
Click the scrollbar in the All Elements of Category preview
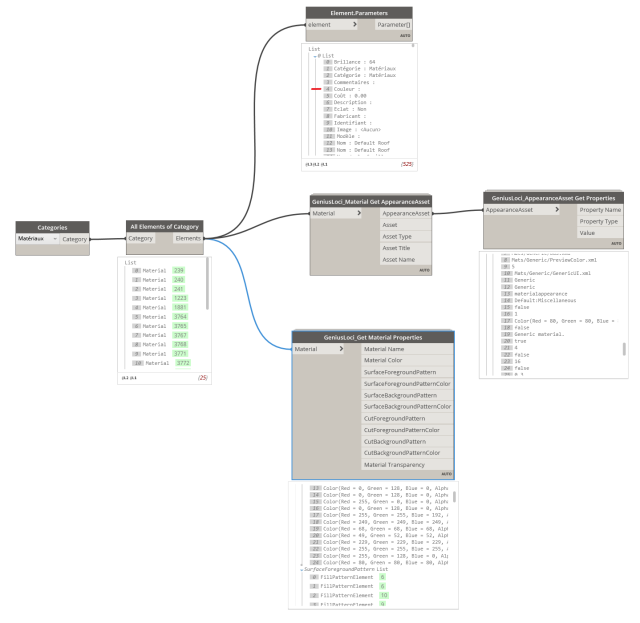pos(207,284)
